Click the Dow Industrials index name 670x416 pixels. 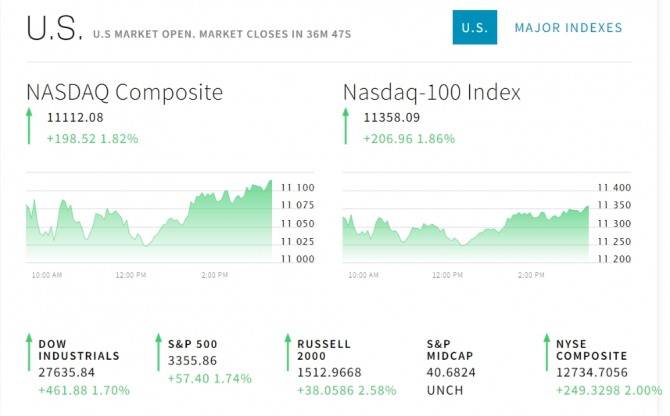79,349
